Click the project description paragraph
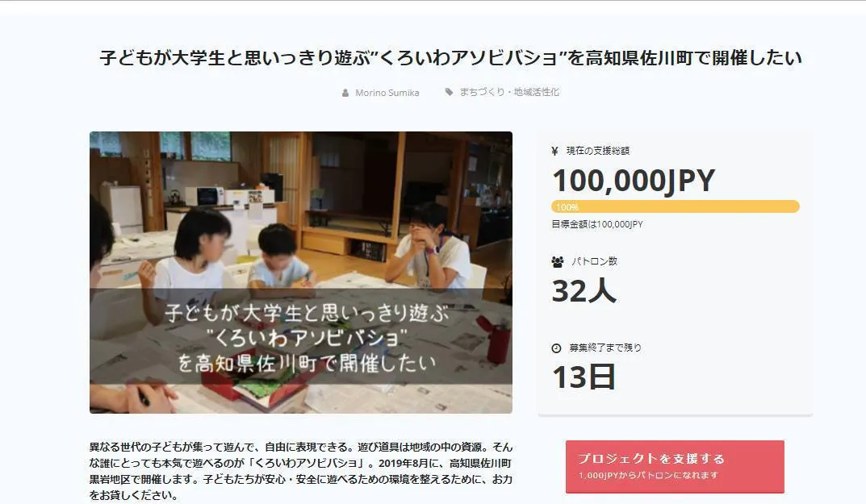 (x=301, y=471)
